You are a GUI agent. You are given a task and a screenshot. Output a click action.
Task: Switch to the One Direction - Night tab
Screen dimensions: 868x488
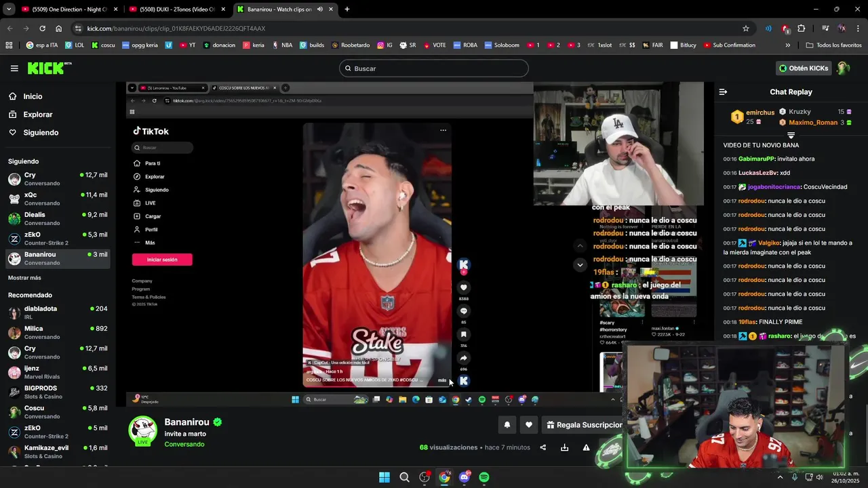tap(70, 9)
